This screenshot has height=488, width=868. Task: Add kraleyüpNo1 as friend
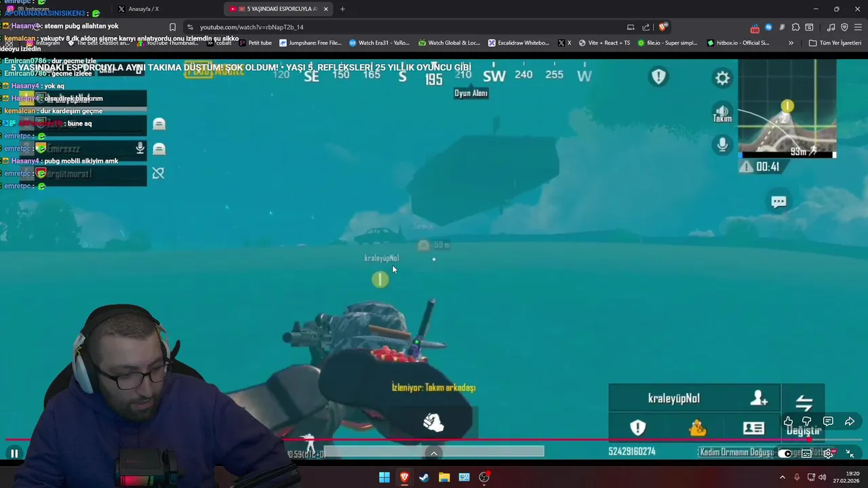pyautogui.click(x=759, y=399)
